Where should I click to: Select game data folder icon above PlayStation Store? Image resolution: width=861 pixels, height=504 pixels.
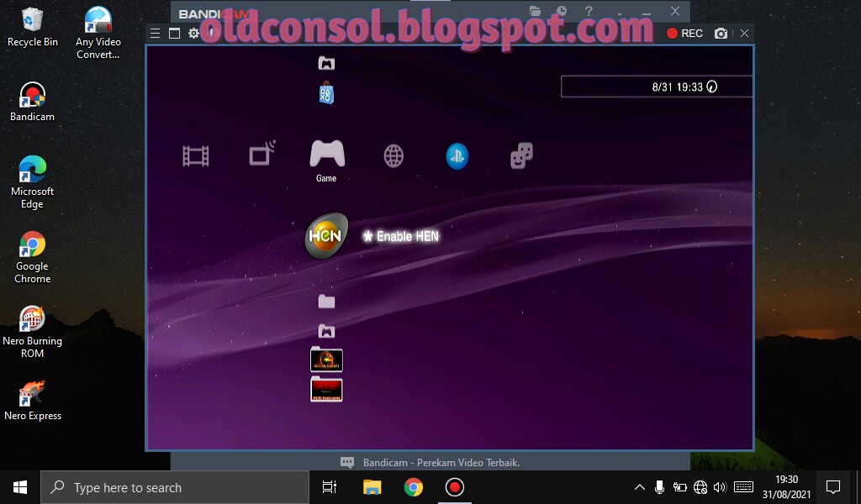pyautogui.click(x=326, y=63)
